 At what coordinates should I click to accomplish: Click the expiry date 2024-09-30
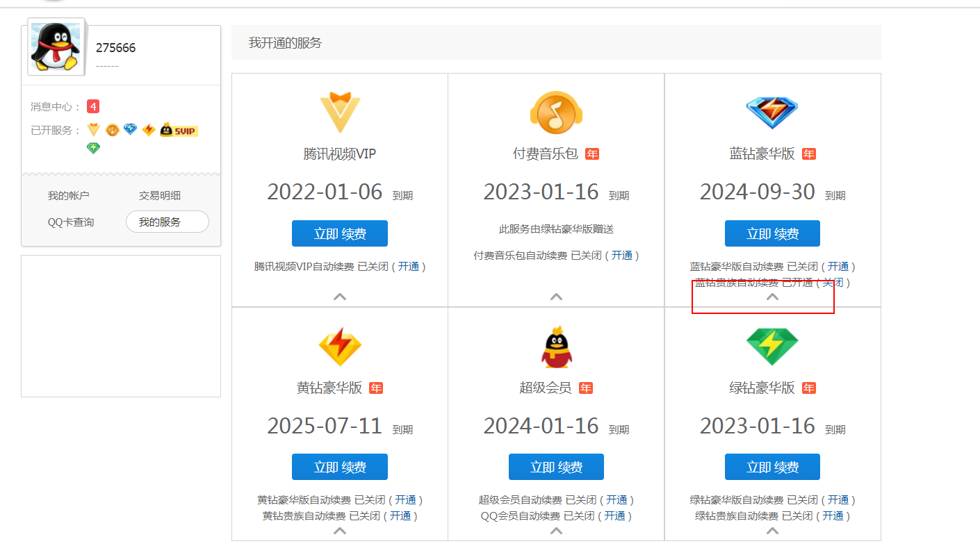(758, 192)
